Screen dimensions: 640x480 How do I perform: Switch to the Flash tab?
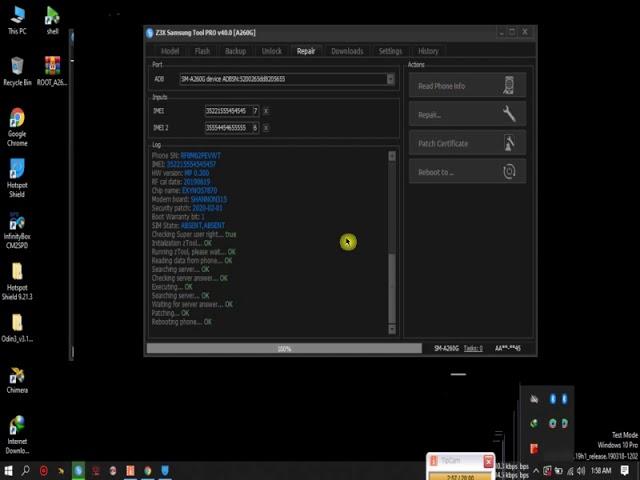[202, 51]
